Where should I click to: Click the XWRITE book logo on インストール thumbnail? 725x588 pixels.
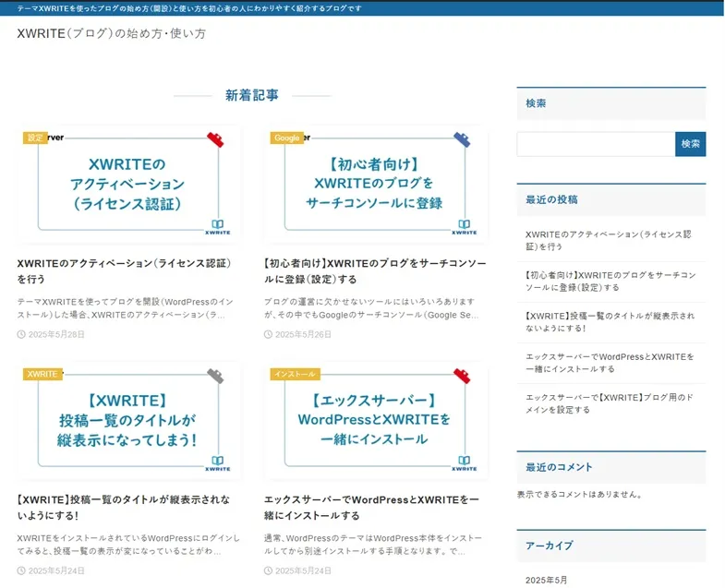(465, 463)
